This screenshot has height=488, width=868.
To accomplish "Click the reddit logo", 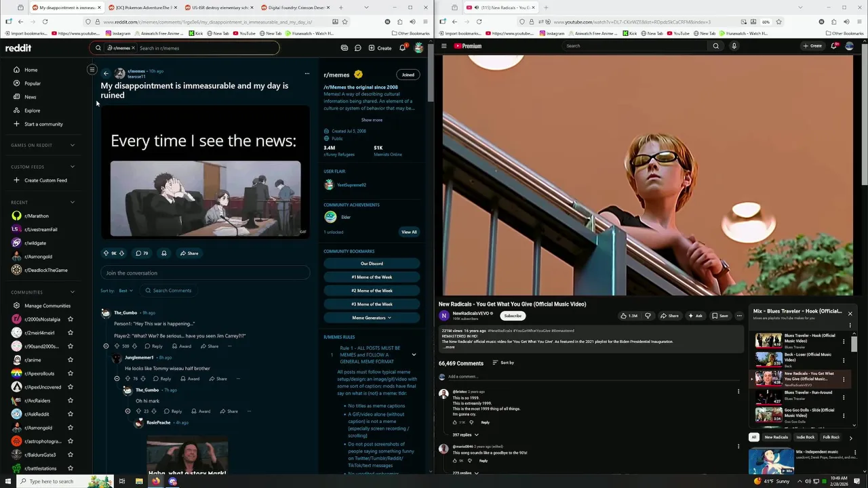I will [18, 48].
